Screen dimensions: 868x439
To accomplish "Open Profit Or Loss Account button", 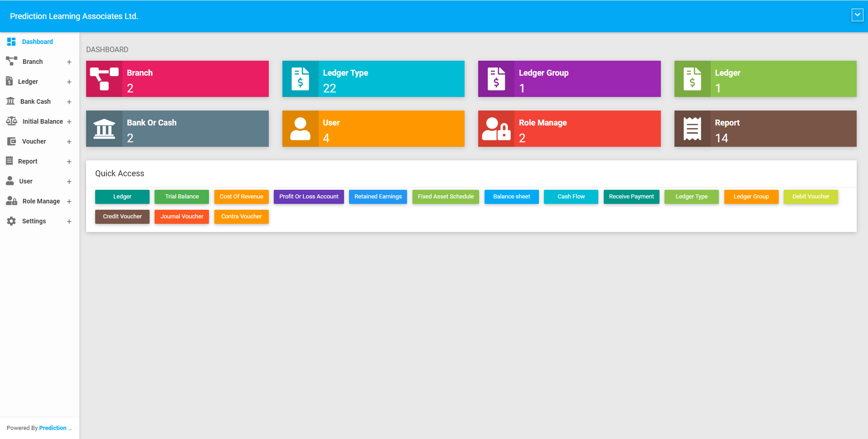I will click(309, 197).
